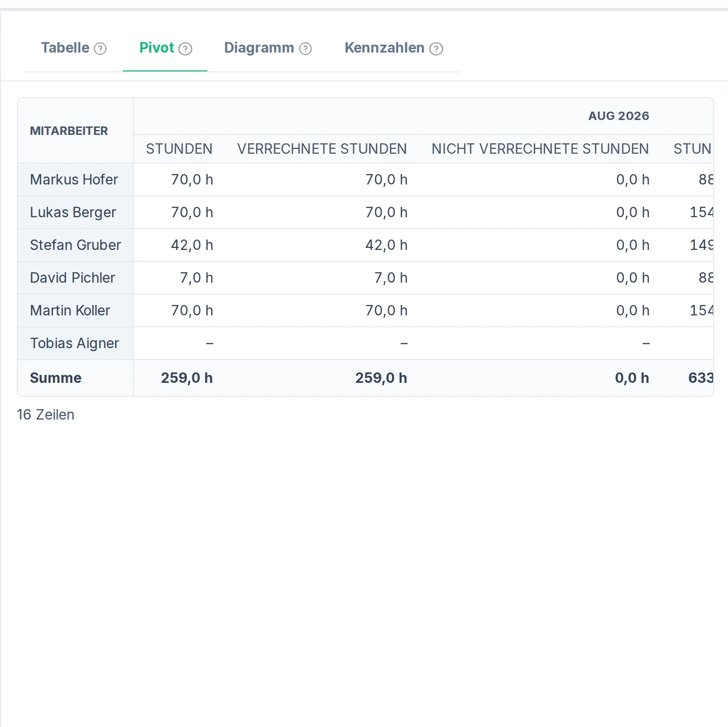This screenshot has height=727, width=728.
Task: Select the Pivot tab
Action: [157, 48]
